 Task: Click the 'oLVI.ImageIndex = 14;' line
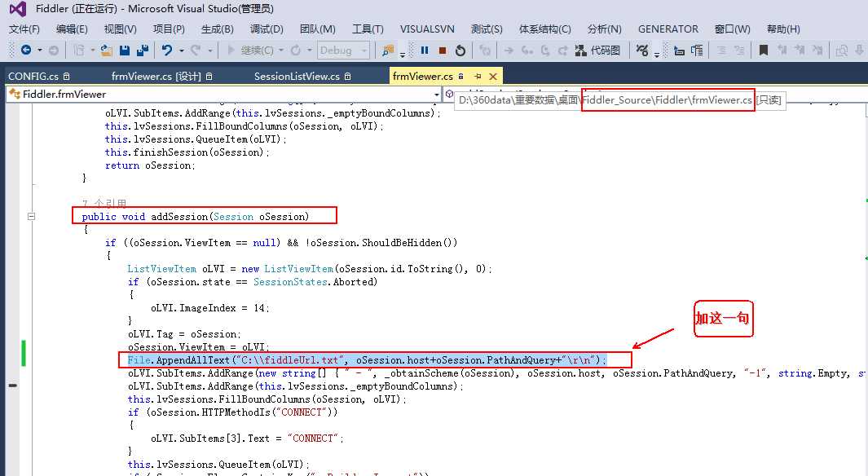click(x=209, y=308)
